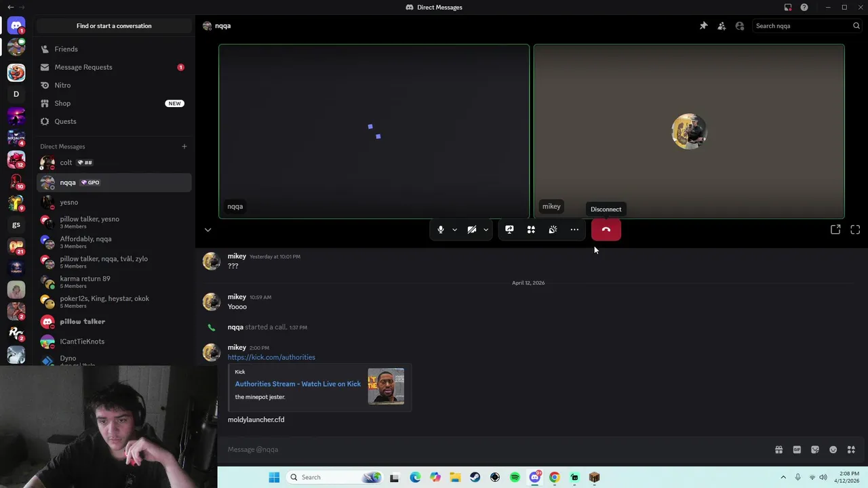
Task: Open the DM with colt
Action: pos(114,163)
